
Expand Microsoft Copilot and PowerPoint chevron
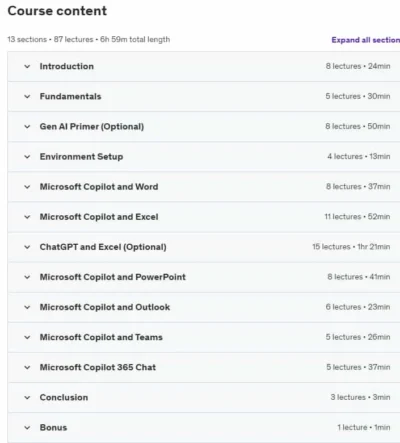27,277
